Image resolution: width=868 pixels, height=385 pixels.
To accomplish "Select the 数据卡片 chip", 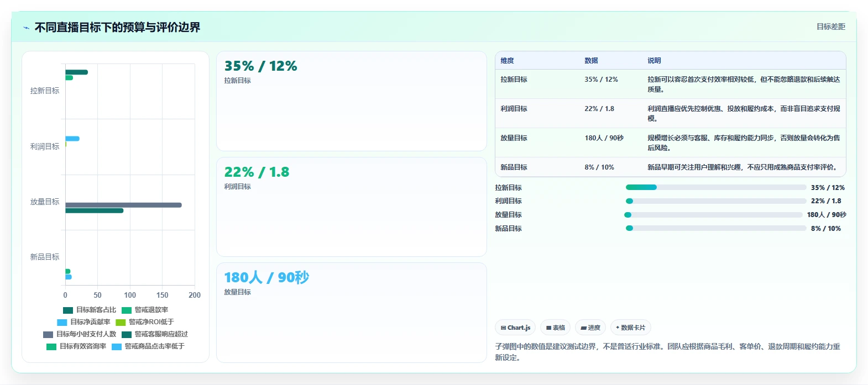I will [630, 328].
